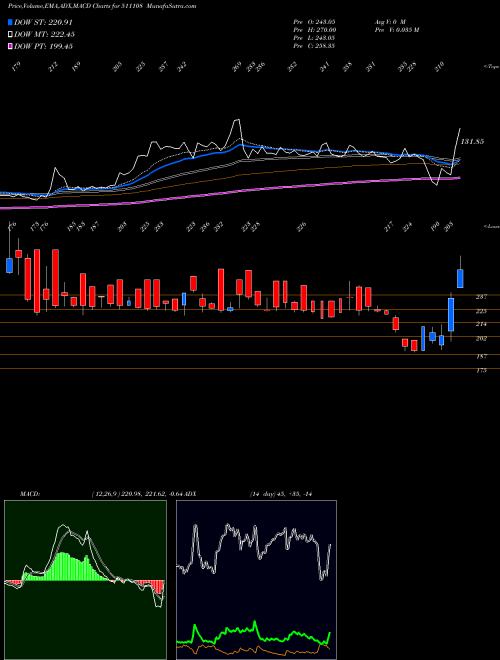Click the 175 price level label
The image size is (500, 660).
(481, 370)
